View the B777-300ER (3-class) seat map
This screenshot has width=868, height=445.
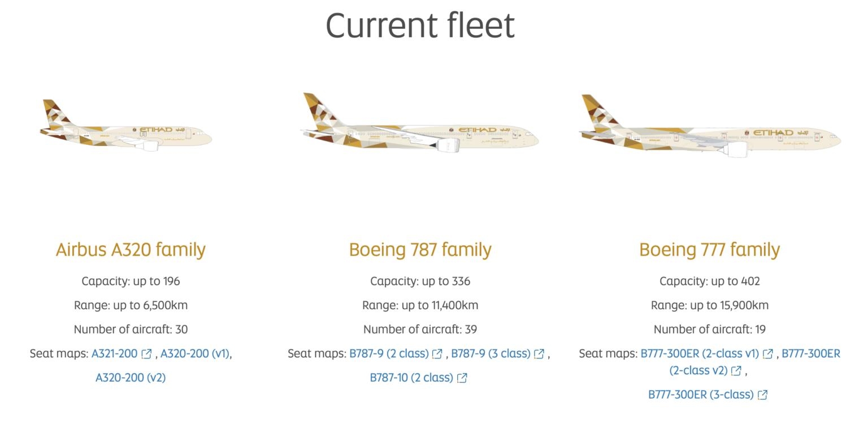[x=701, y=395]
